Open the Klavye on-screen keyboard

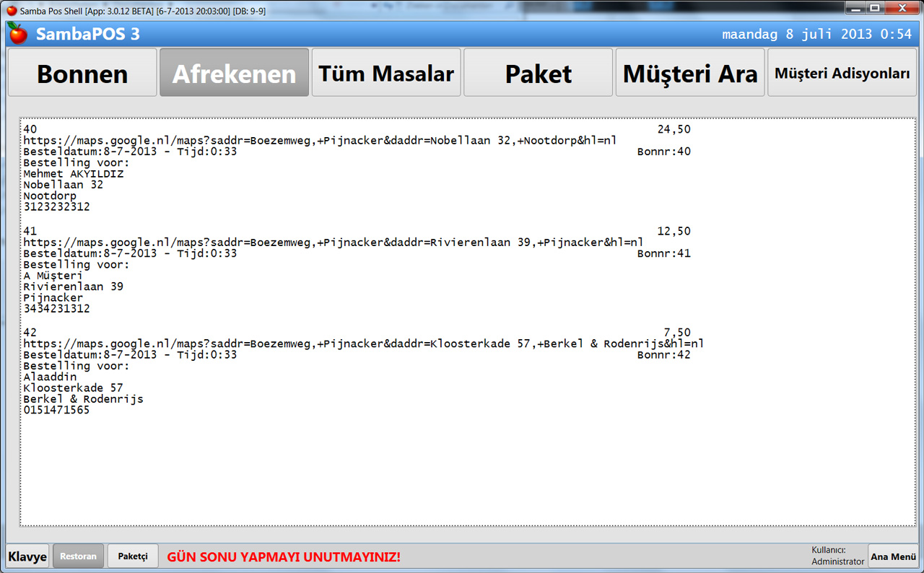[x=27, y=556]
